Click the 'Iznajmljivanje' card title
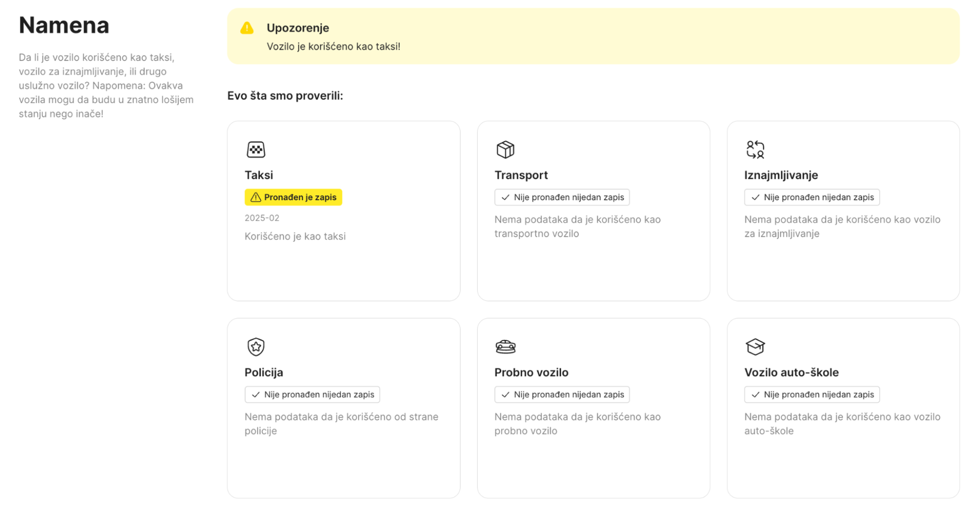The image size is (980, 510). coord(781,175)
